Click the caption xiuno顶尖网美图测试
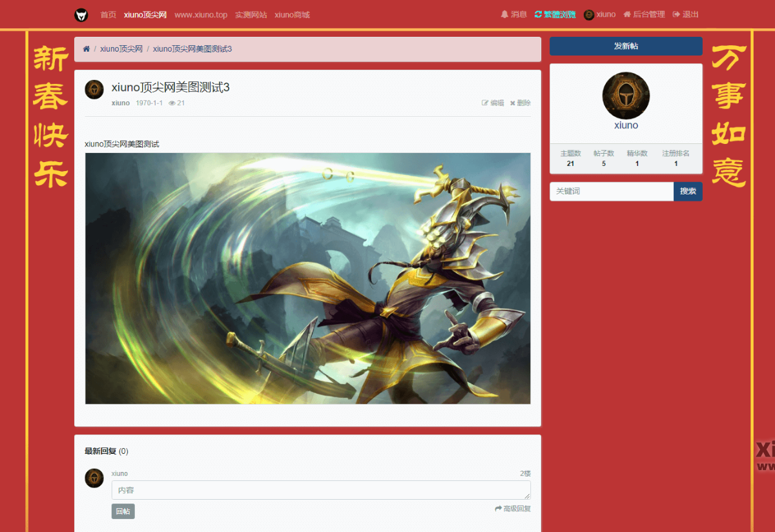 [x=122, y=144]
